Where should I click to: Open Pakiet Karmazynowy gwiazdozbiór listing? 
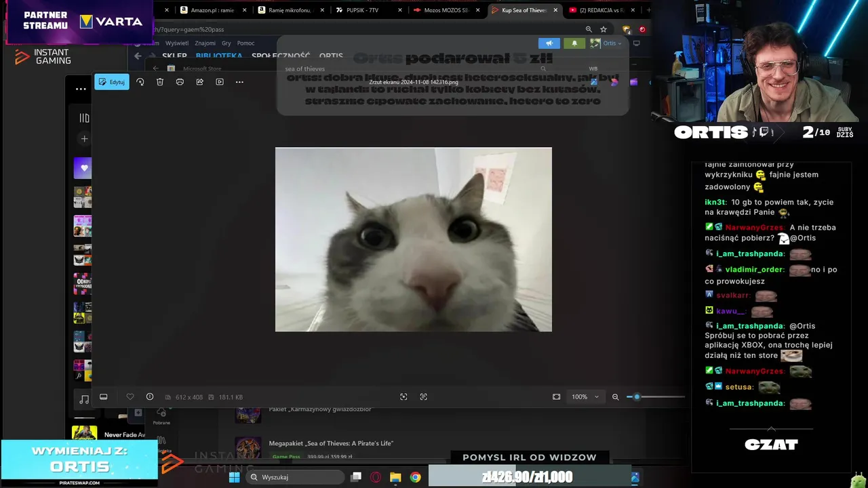click(320, 409)
